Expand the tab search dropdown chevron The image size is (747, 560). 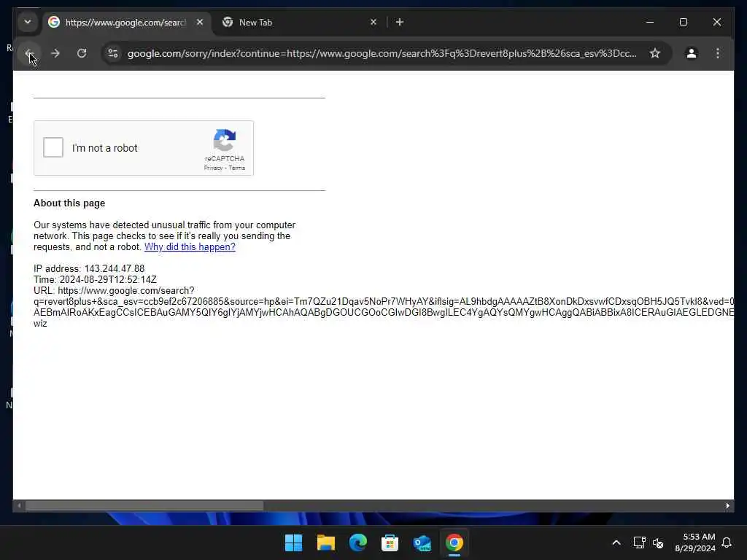click(28, 22)
